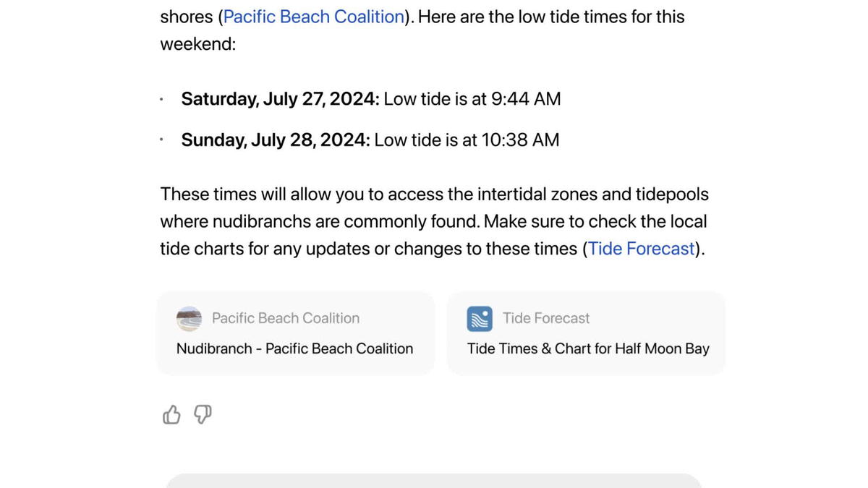Open the inline Tide Forecast link
Viewport: 868px width, 488px height.
pos(642,249)
